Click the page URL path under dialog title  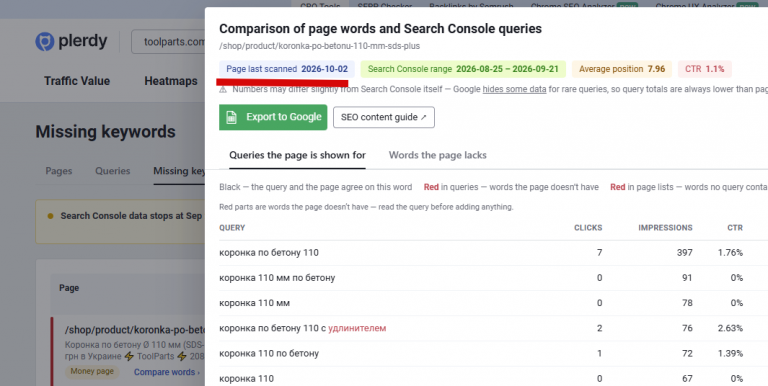(319, 46)
